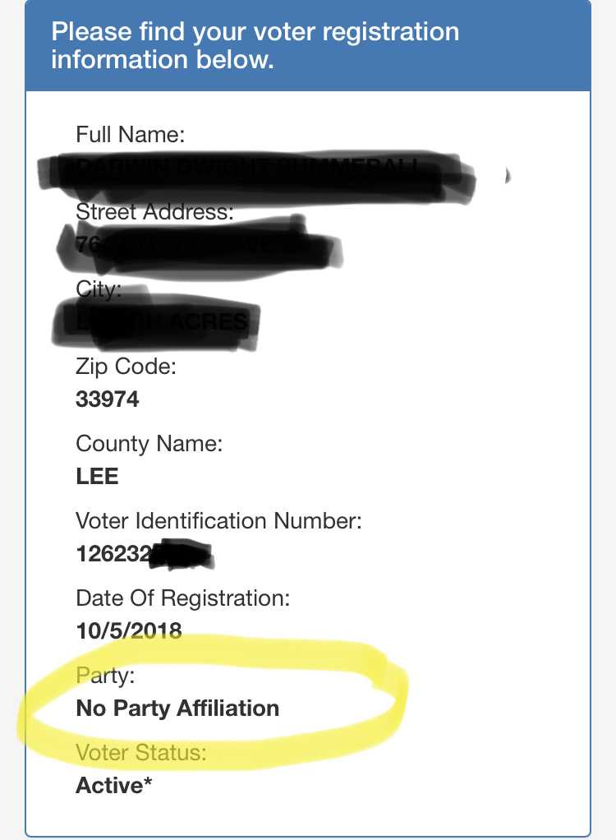Click the City label
This screenshot has width=616, height=840.
click(99, 289)
